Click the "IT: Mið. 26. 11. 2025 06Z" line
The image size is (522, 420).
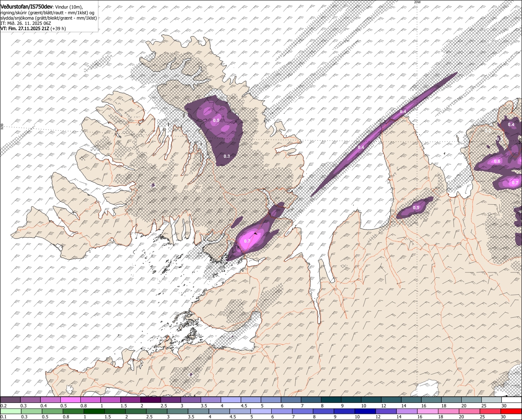click(x=26, y=23)
